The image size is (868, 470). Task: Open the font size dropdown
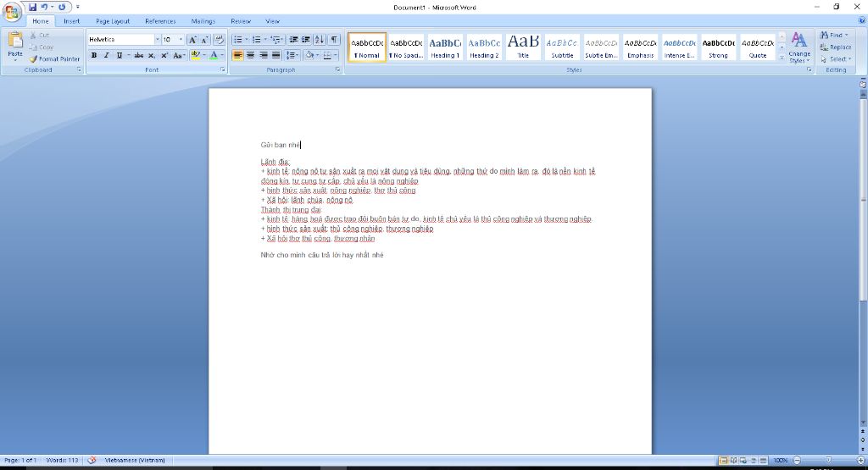pos(181,40)
